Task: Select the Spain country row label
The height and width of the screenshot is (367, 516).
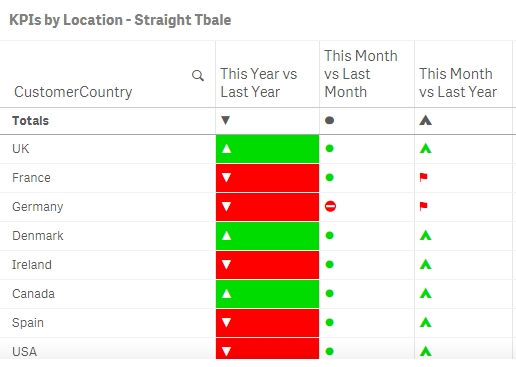Action: click(28, 323)
